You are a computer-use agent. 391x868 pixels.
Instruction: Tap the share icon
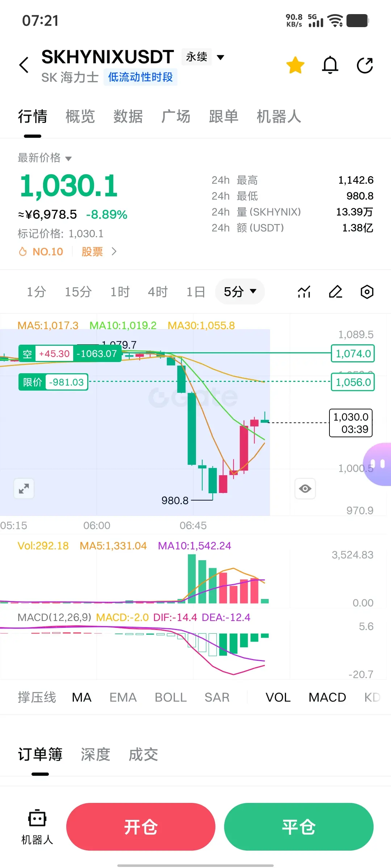coord(365,65)
